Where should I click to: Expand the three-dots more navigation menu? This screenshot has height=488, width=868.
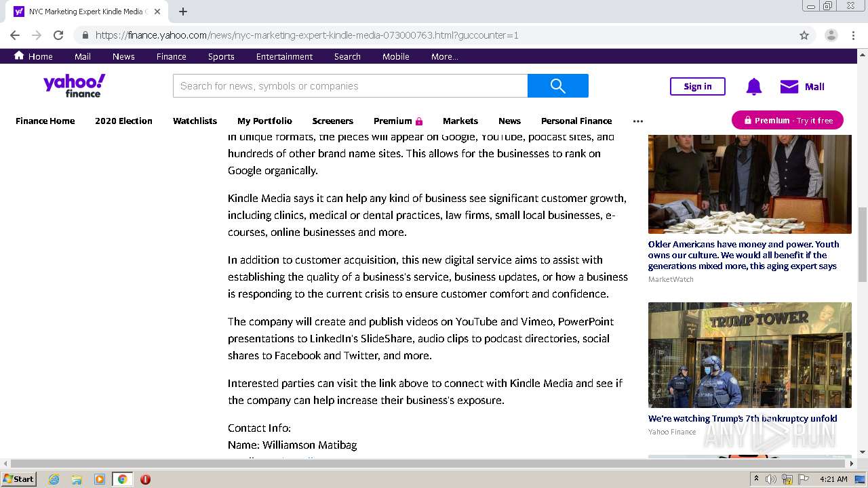(x=638, y=121)
